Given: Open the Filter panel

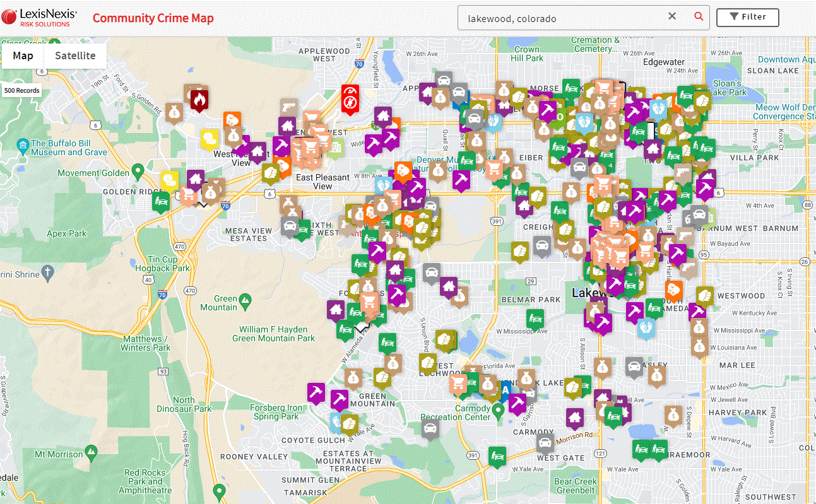Looking at the screenshot, I should tap(747, 17).
